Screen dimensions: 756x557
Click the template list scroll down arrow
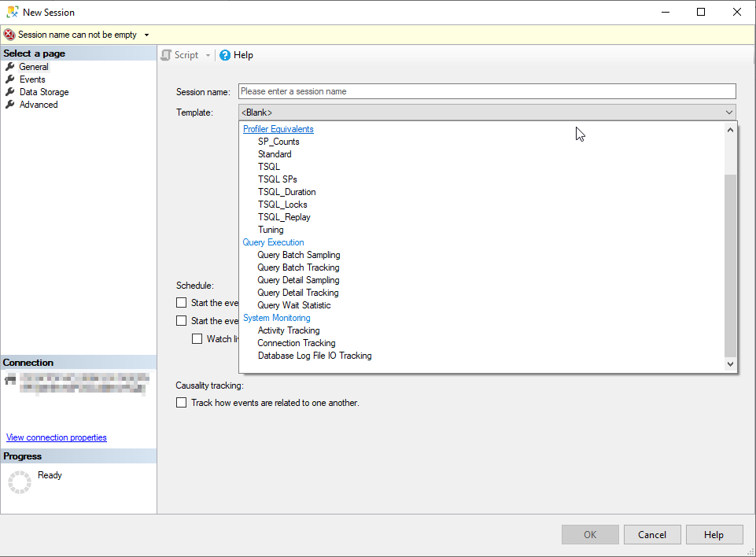tap(730, 364)
